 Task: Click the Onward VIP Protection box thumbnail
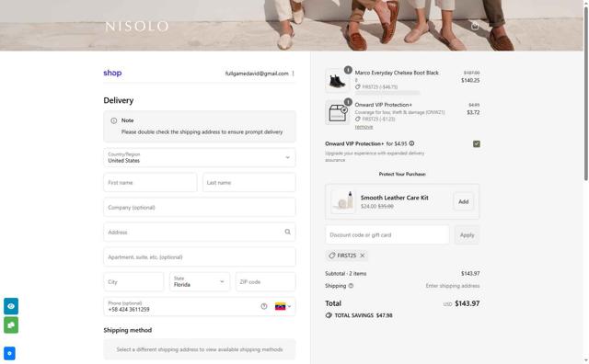[x=337, y=112]
